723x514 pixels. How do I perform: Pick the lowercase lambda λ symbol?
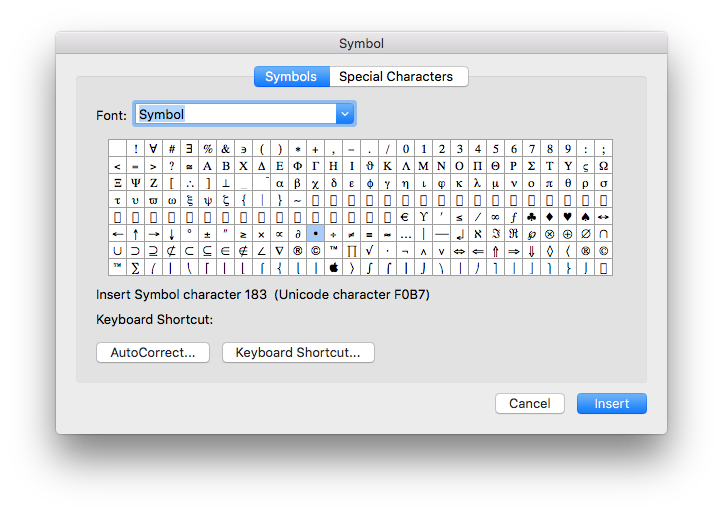point(478,183)
